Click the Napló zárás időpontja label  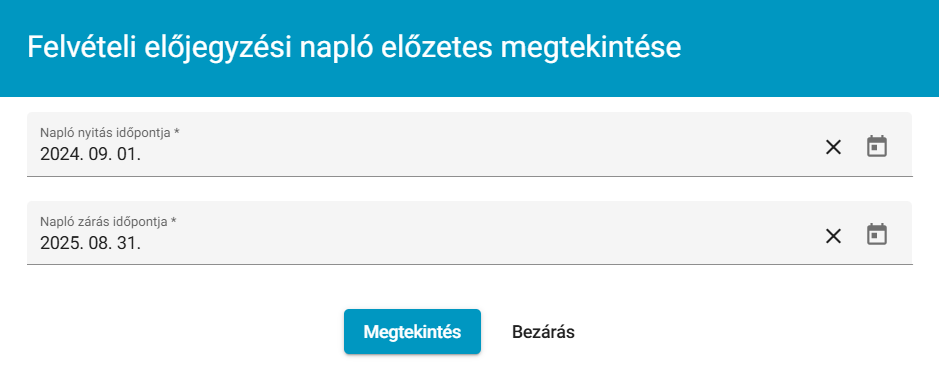(108, 221)
